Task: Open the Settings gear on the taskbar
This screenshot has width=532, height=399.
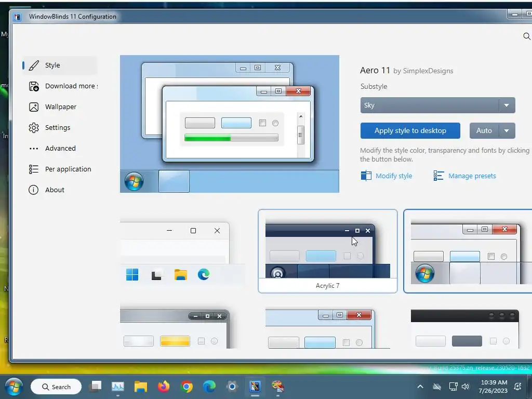Action: 232,387
